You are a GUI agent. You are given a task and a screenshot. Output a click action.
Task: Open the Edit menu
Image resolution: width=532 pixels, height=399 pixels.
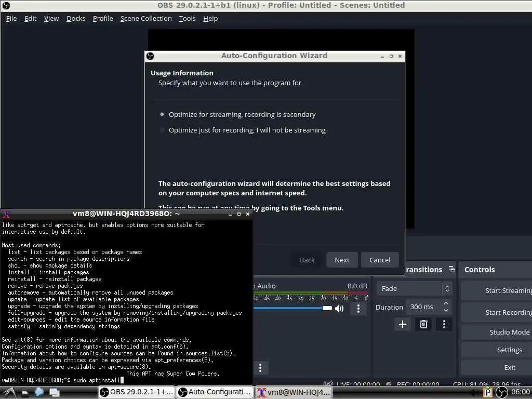point(30,19)
